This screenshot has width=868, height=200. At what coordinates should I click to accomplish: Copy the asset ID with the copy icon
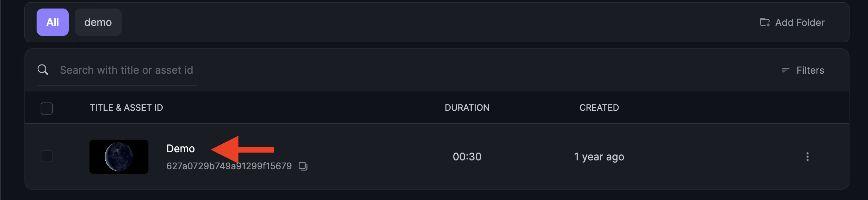coord(303,166)
